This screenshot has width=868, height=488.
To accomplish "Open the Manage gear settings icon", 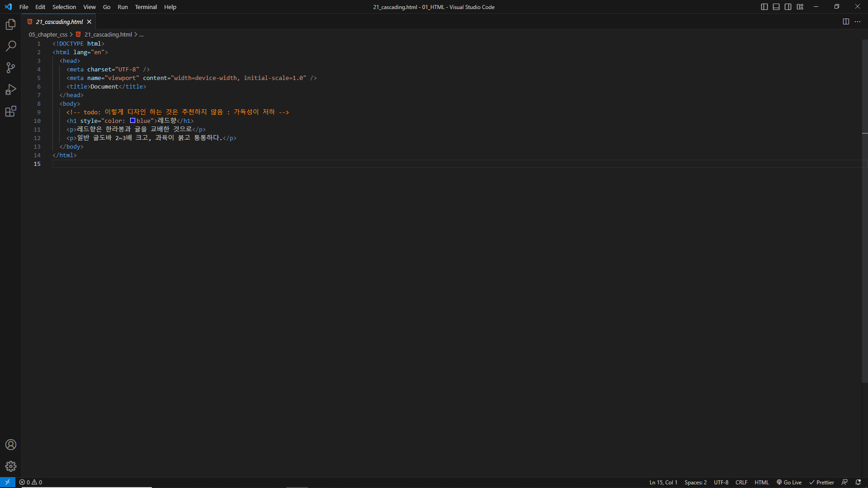I will click(11, 466).
